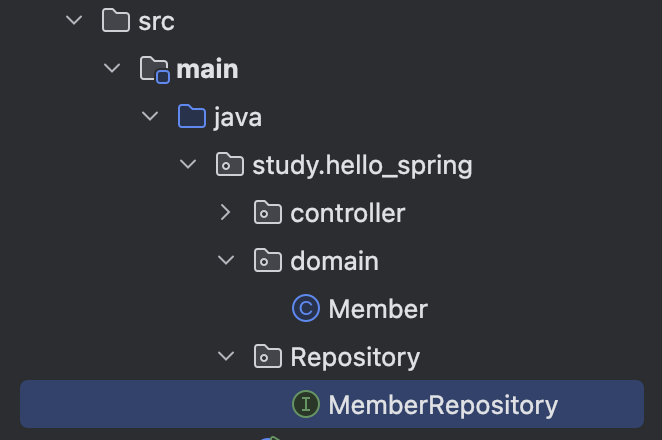Collapse the src folder chevron

(x=74, y=21)
